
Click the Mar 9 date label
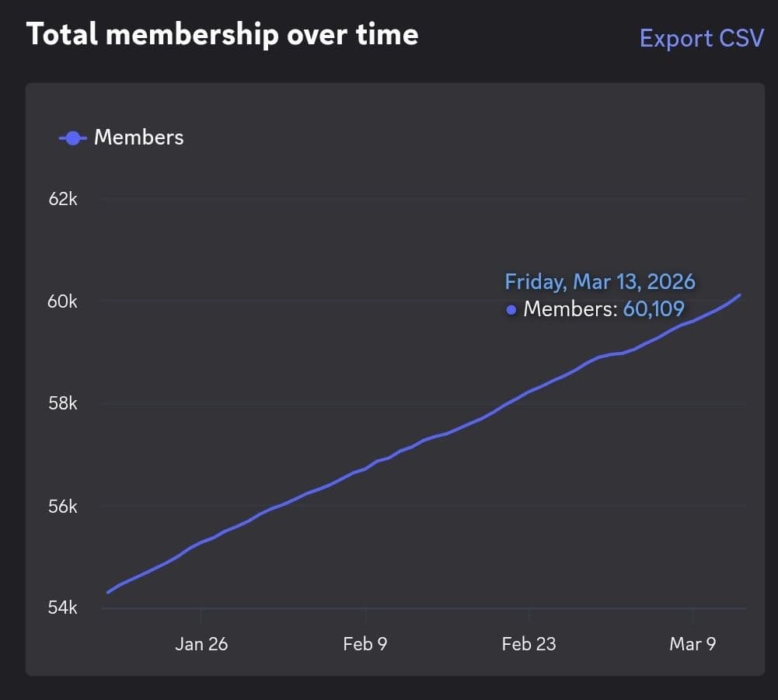pos(693,643)
